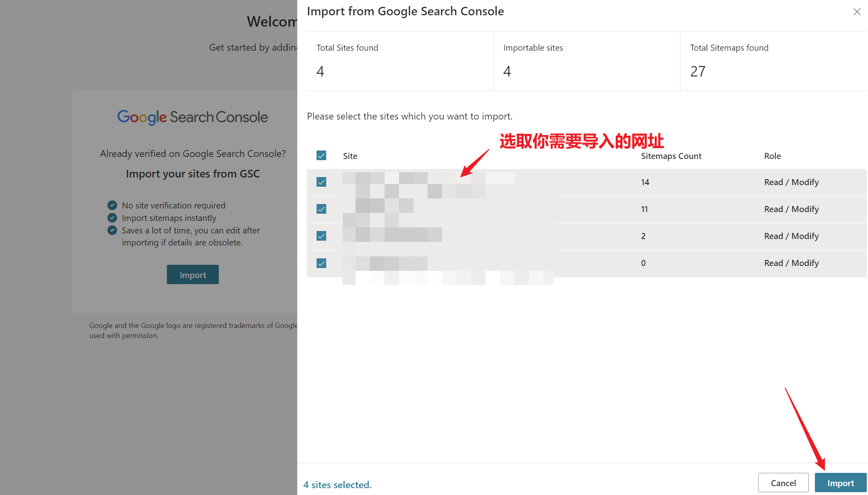This screenshot has height=495, width=868.
Task: Click the 4 sites selected text
Action: pos(337,485)
